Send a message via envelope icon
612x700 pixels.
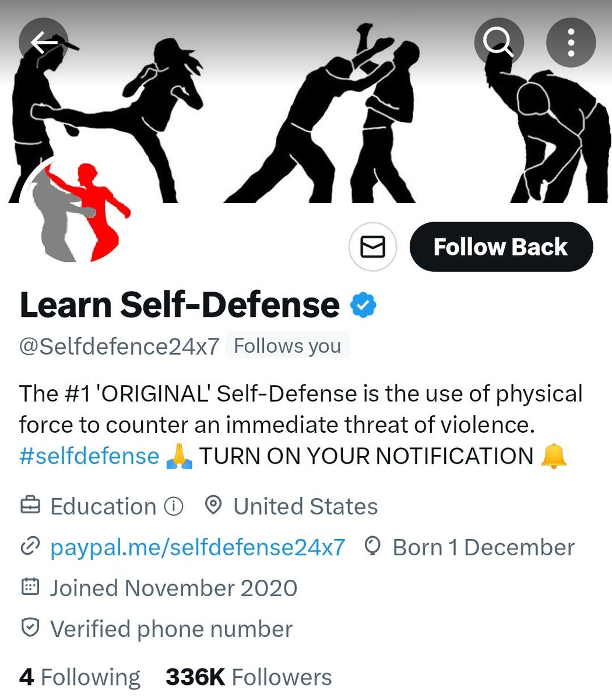pyautogui.click(x=373, y=247)
